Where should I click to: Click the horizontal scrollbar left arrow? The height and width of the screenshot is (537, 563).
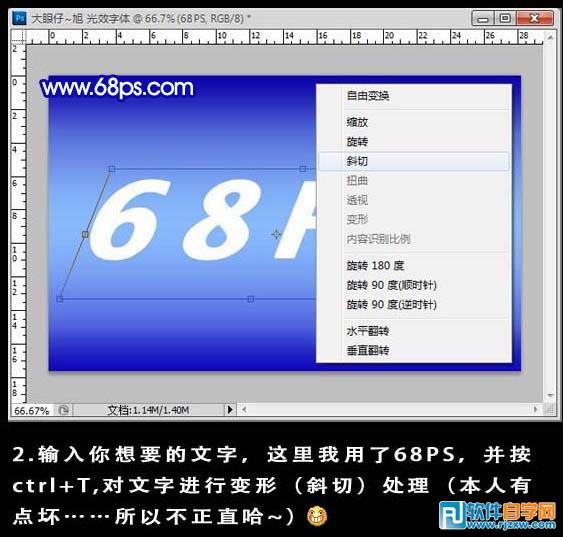click(x=244, y=410)
